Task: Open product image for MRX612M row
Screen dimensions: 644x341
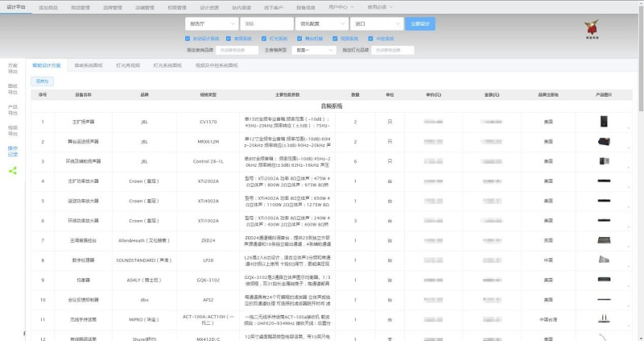Action: point(604,142)
